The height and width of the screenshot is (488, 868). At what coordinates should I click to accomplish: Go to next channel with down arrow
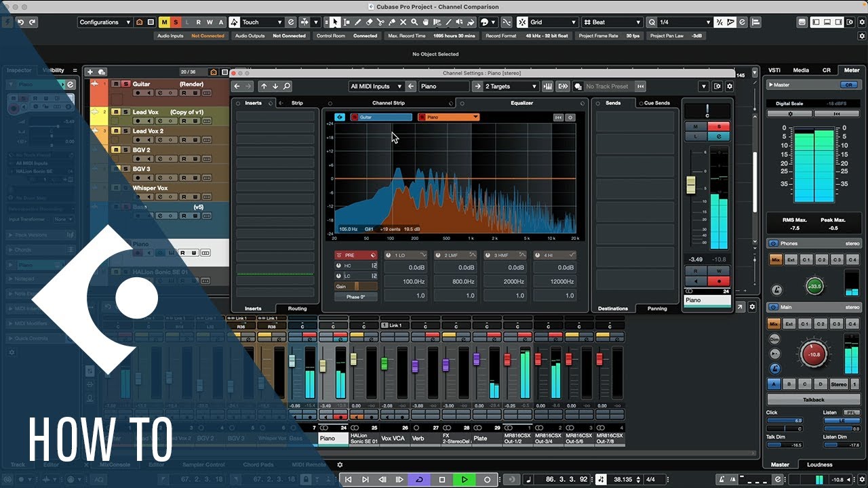(x=275, y=86)
